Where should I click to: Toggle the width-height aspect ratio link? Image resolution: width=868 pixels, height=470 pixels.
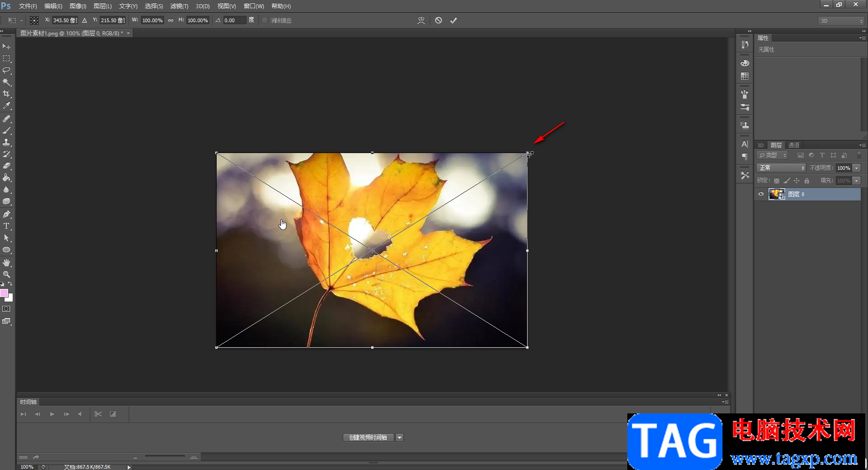[x=170, y=20]
